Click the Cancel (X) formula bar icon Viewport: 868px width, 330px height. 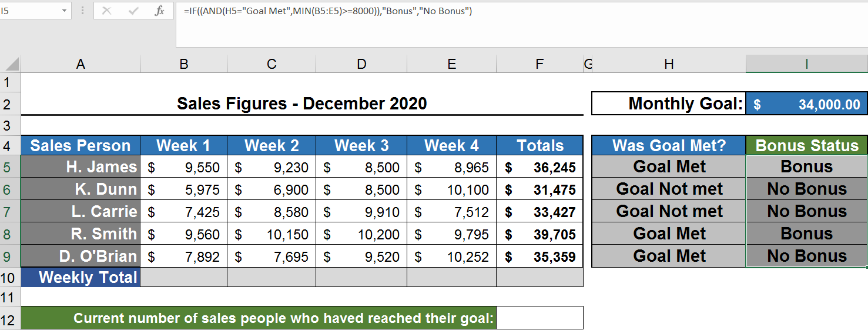[x=106, y=11]
